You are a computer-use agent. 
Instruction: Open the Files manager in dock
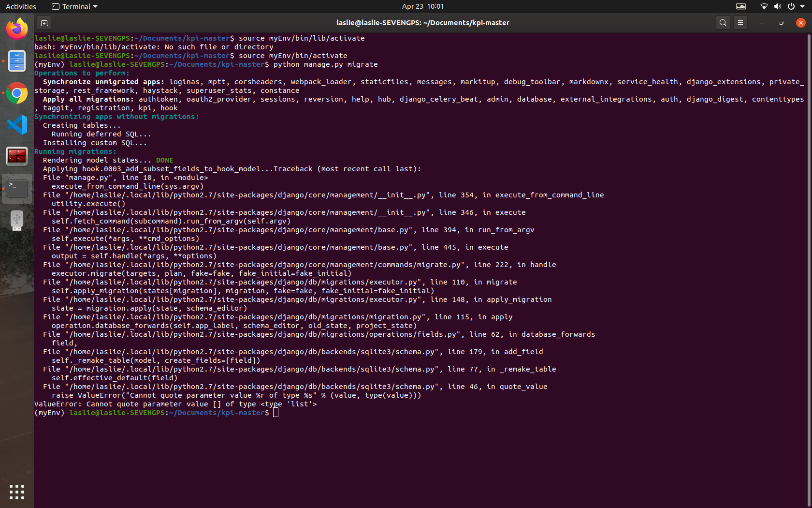point(17,61)
